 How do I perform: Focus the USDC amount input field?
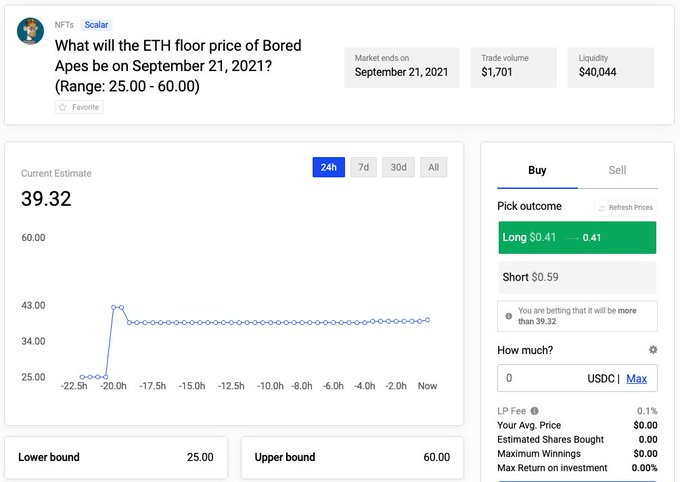(577, 378)
